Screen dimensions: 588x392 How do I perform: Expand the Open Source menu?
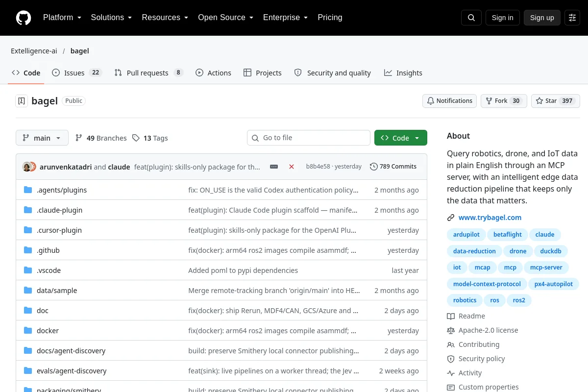point(225,18)
